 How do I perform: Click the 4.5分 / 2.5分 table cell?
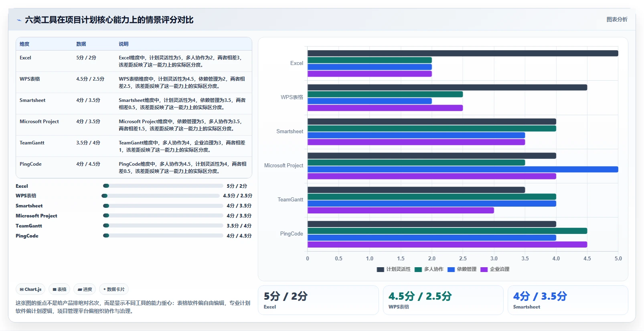90,79
